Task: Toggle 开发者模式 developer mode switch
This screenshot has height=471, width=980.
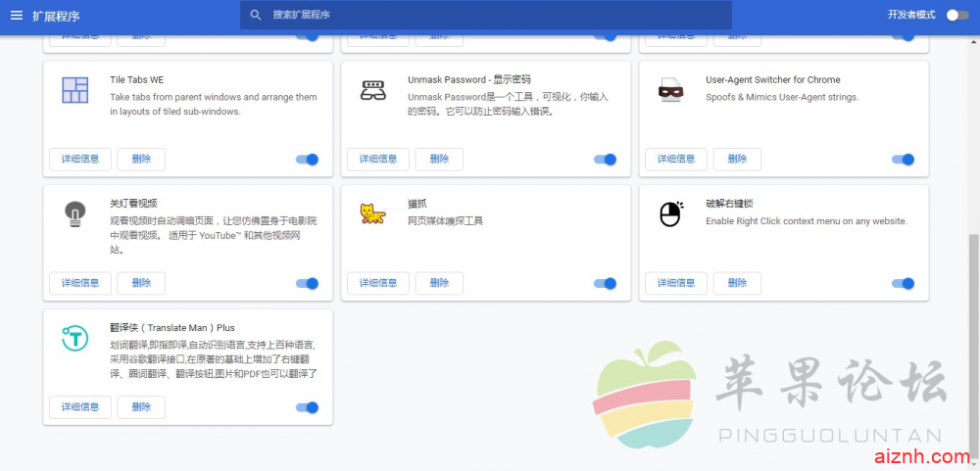Action: (956, 15)
